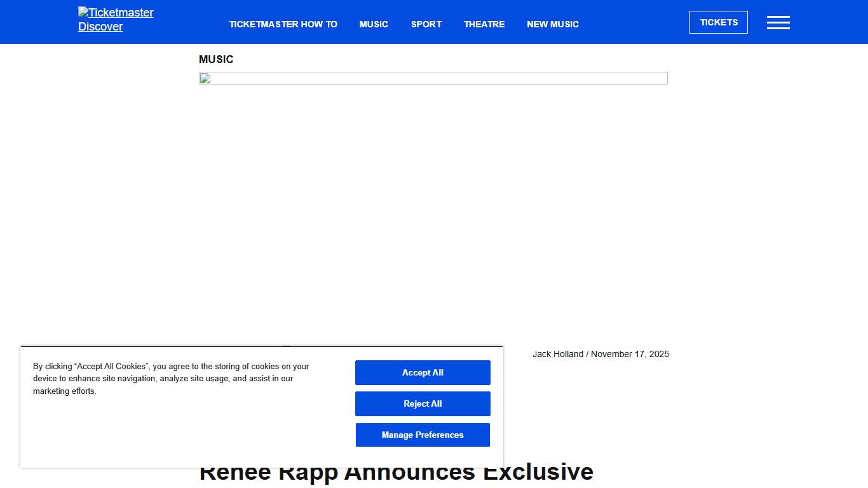Click the TICKETS button in the header
This screenshot has width=868, height=488.
coord(718,22)
